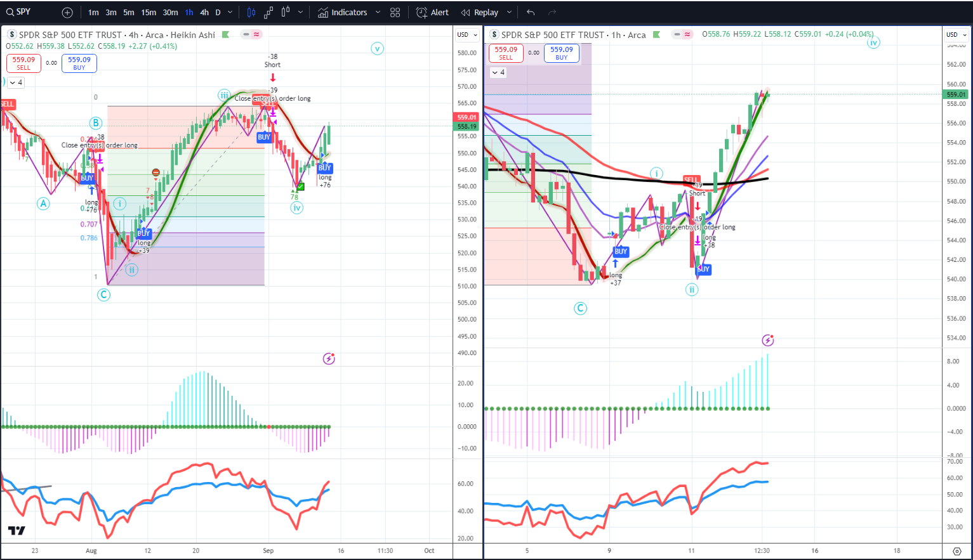The image size is (973, 560).
Task: Expand the Replay dropdown arrow
Action: [509, 12]
